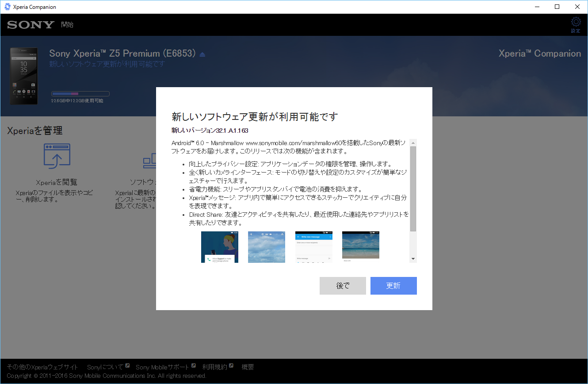Click the 更新 button in the dialog
588x384 pixels.
(393, 286)
